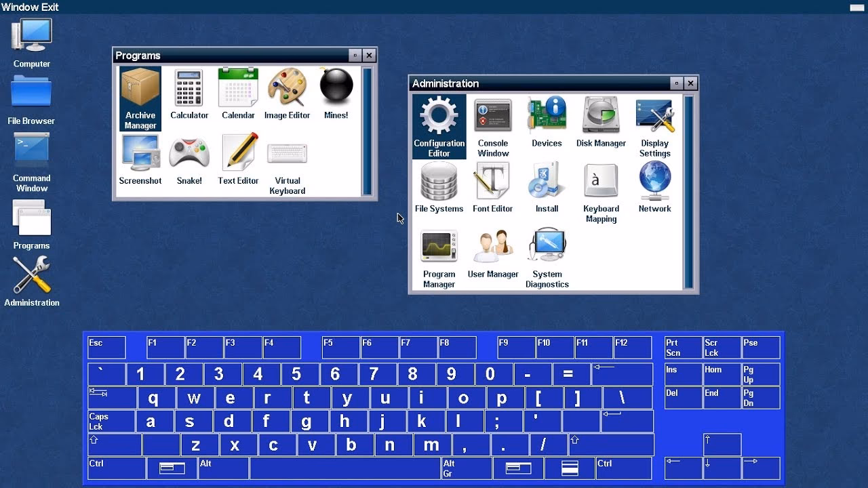Enable Scroll Lock on the virtual keyboard
This screenshot has width=868, height=488.
click(721, 346)
